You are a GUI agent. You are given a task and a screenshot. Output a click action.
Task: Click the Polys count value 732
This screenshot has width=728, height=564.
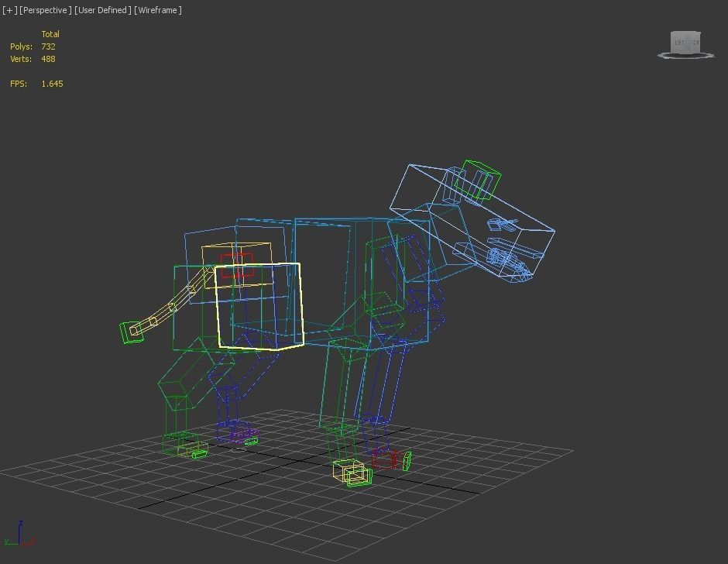pos(48,46)
